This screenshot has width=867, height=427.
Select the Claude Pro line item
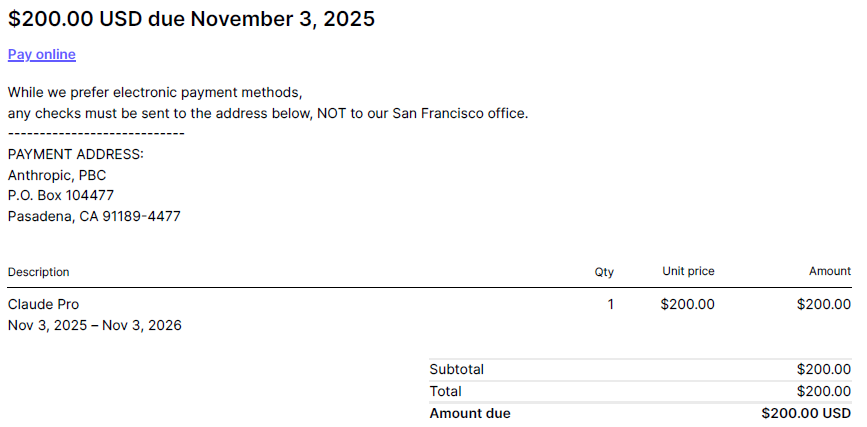point(43,304)
